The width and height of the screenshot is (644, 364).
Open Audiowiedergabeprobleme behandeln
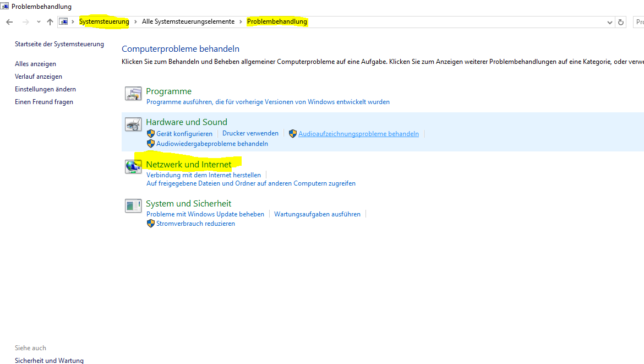click(212, 144)
